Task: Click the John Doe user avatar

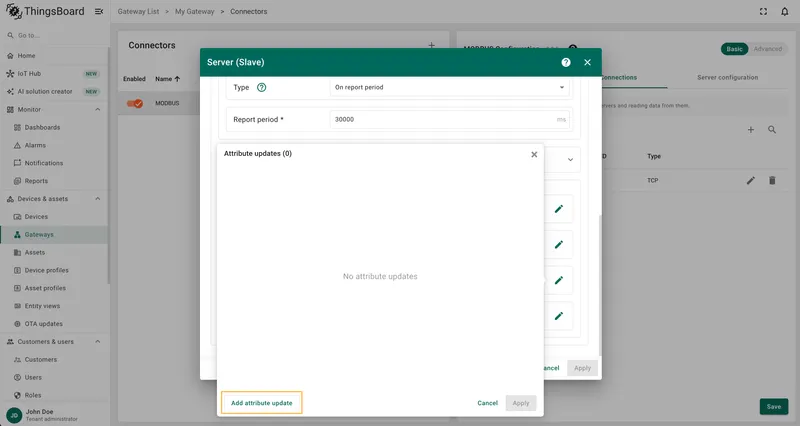Action: (14, 415)
